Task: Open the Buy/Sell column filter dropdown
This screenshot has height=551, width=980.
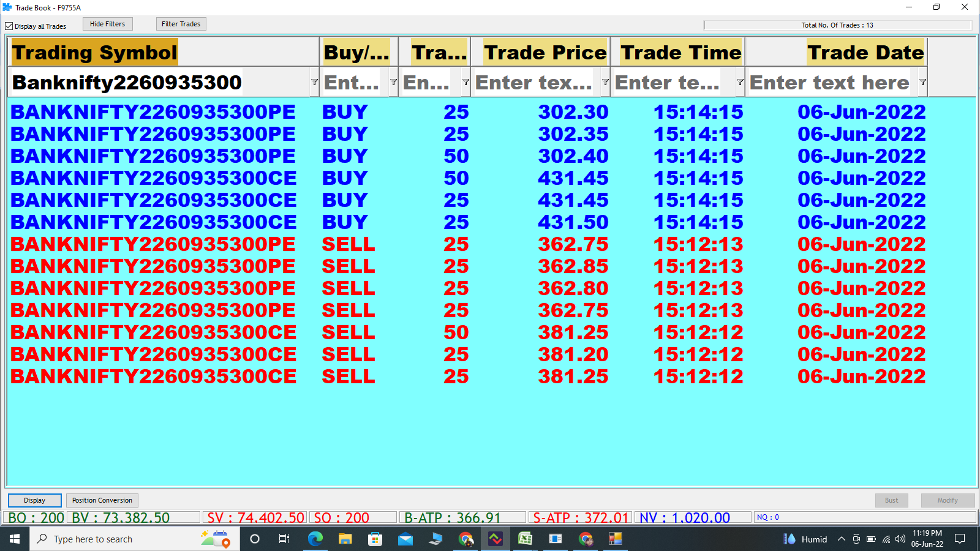Action: tap(393, 82)
